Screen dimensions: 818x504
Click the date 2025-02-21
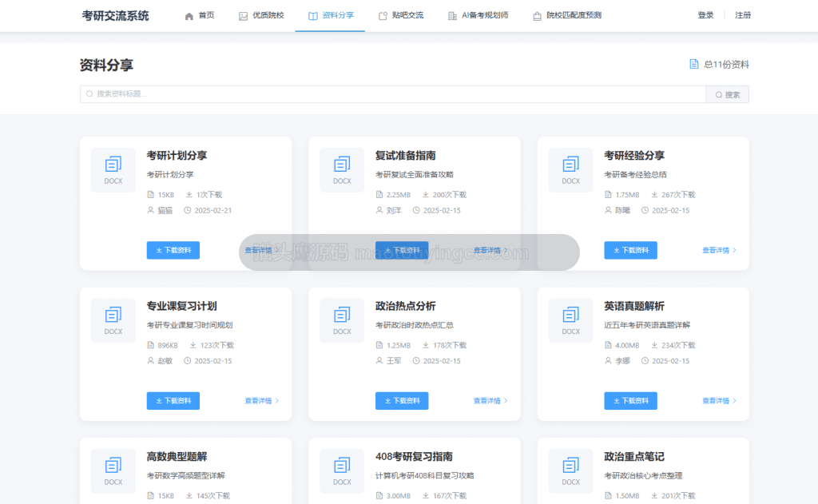click(212, 210)
